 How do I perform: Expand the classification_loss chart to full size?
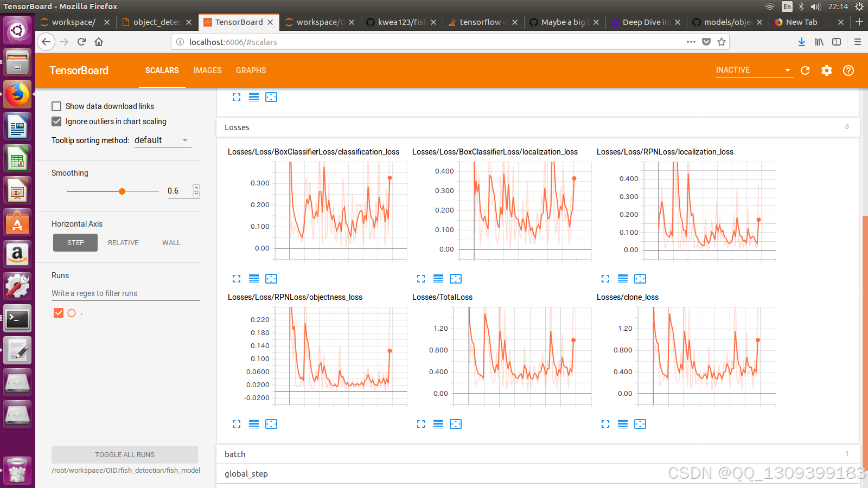(x=237, y=279)
